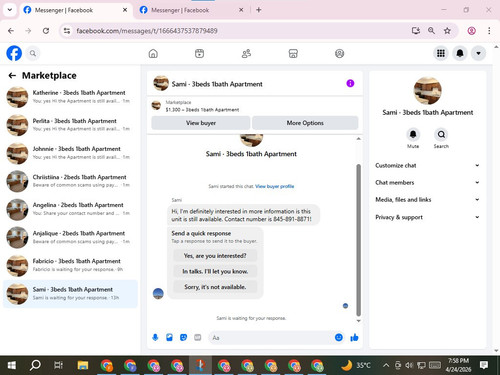The image size is (500, 375).
Task: Send quick response 'Yes, are you interested?'
Action: (215, 256)
